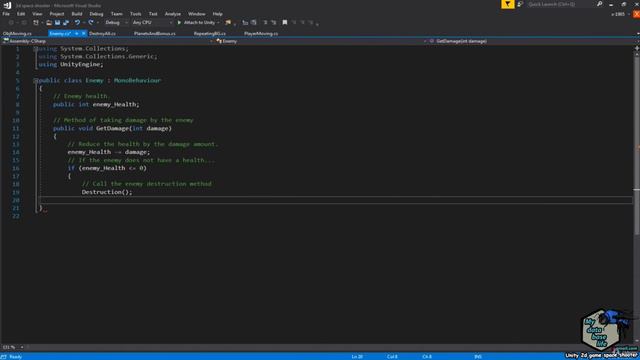Switch to the ObjMoving.cs tab
This screenshot has width=640, height=360.
coord(17,33)
